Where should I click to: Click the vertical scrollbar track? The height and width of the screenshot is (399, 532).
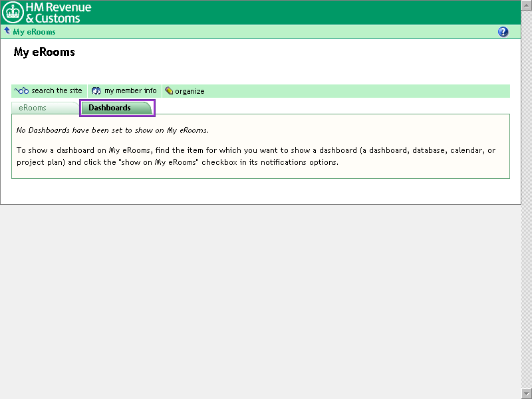[x=527, y=199]
